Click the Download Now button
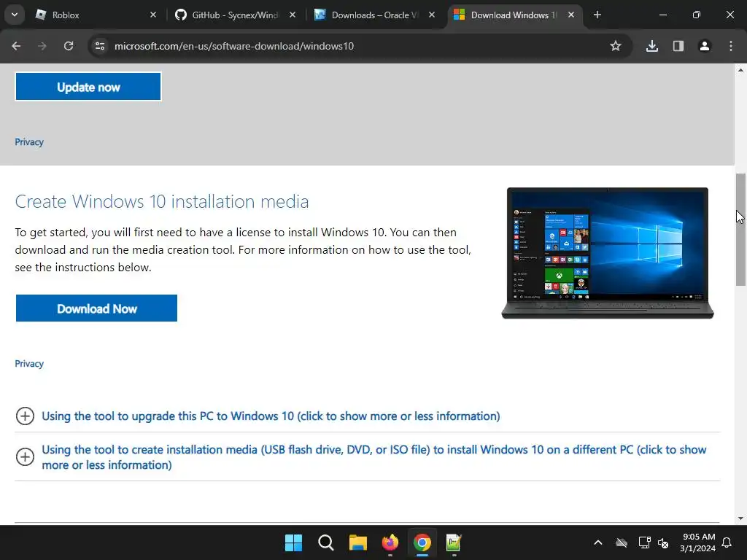This screenshot has width=747, height=560. (96, 308)
